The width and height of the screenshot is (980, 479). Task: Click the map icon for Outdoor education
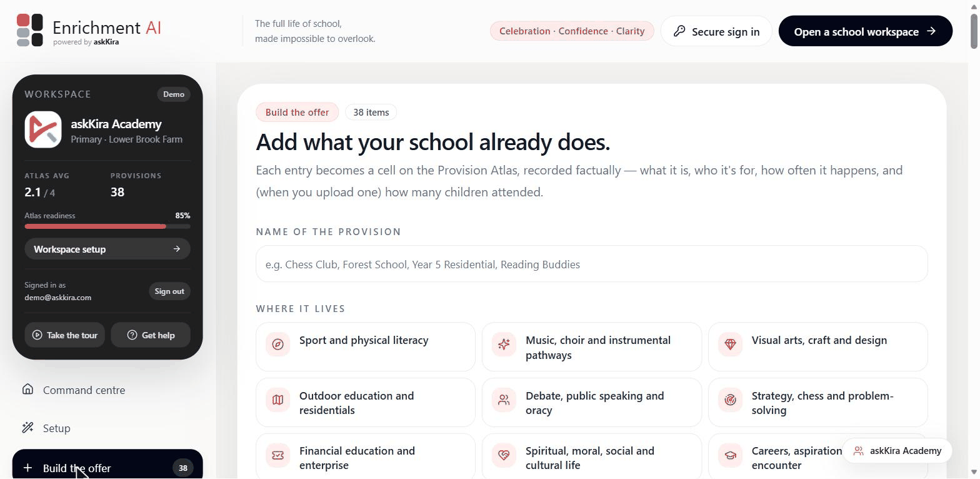coord(278,400)
